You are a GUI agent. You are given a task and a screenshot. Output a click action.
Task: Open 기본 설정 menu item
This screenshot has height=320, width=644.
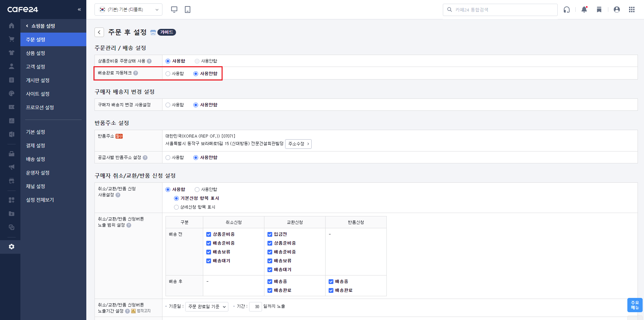pyautogui.click(x=53, y=132)
